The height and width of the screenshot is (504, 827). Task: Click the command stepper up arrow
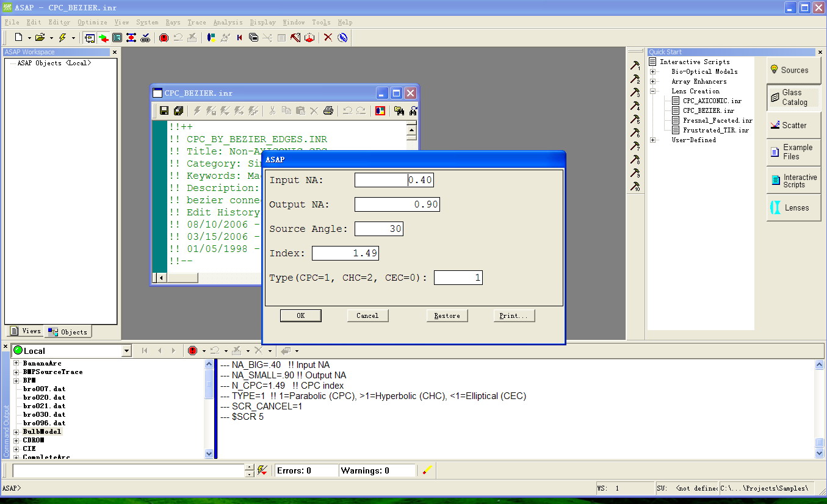click(249, 467)
